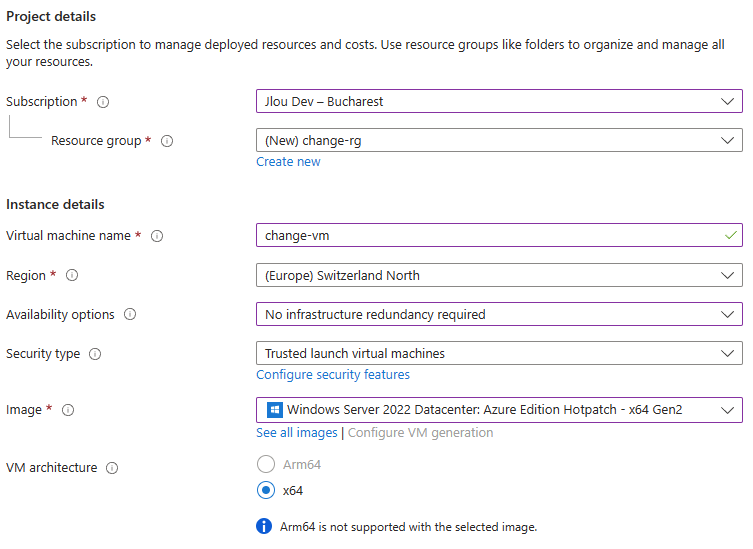Viewport: 753px width, 549px height.
Task: Click the Availability options label
Action: [60, 315]
